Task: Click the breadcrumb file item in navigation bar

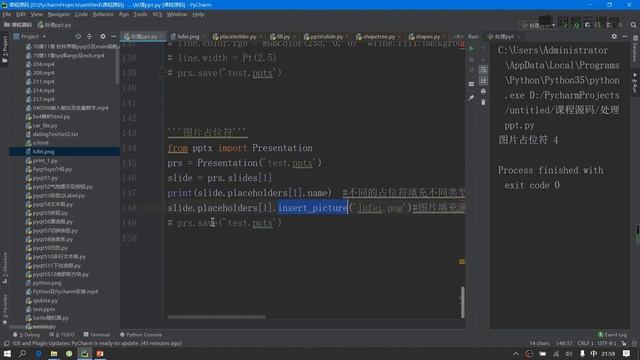Action: click(54, 25)
